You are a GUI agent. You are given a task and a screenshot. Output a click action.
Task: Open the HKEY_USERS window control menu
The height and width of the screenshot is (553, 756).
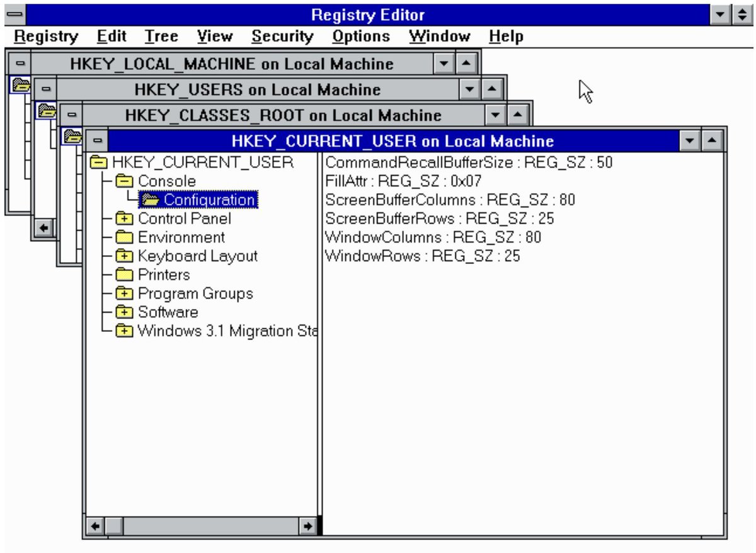45,89
